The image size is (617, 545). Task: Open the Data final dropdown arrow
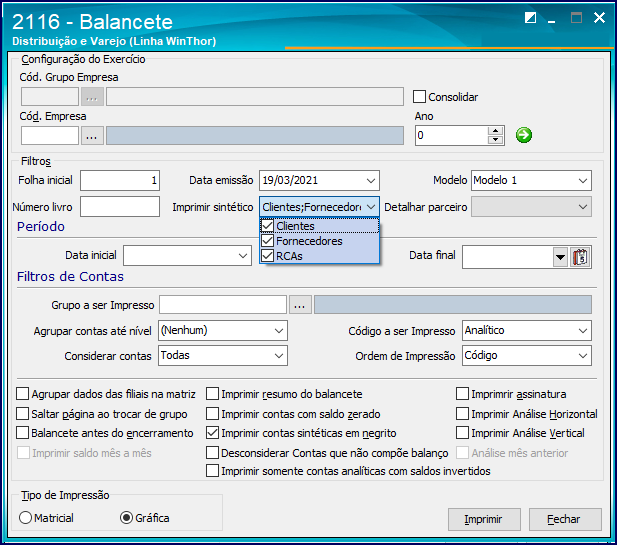560,257
